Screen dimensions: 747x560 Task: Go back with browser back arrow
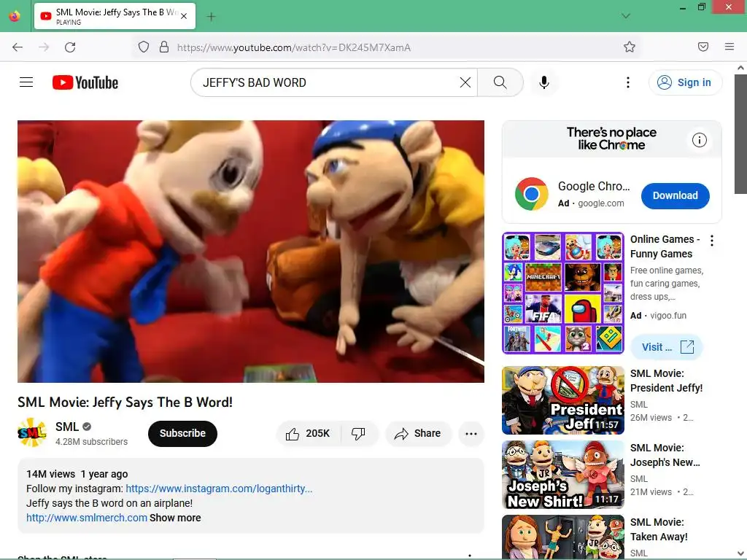(18, 47)
